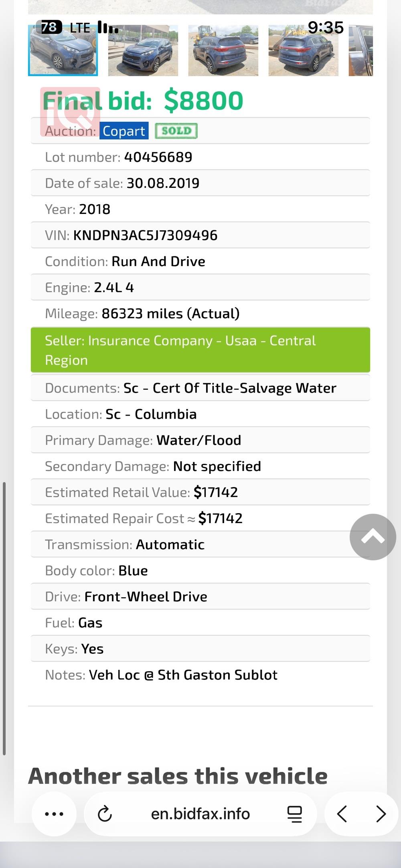The image size is (401, 868).
Task: Go forward with browser forward arrow
Action: point(381,814)
